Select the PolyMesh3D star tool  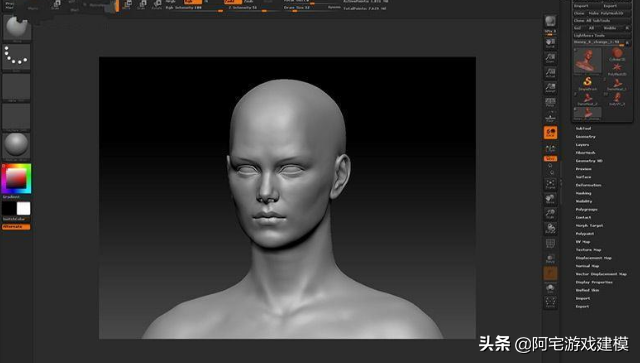pyautogui.click(x=617, y=69)
